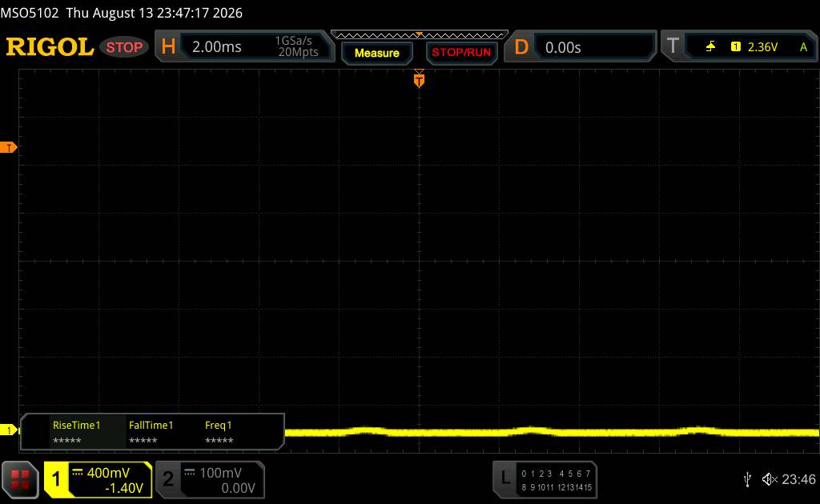Click the STOP/RUN button

coord(461,53)
